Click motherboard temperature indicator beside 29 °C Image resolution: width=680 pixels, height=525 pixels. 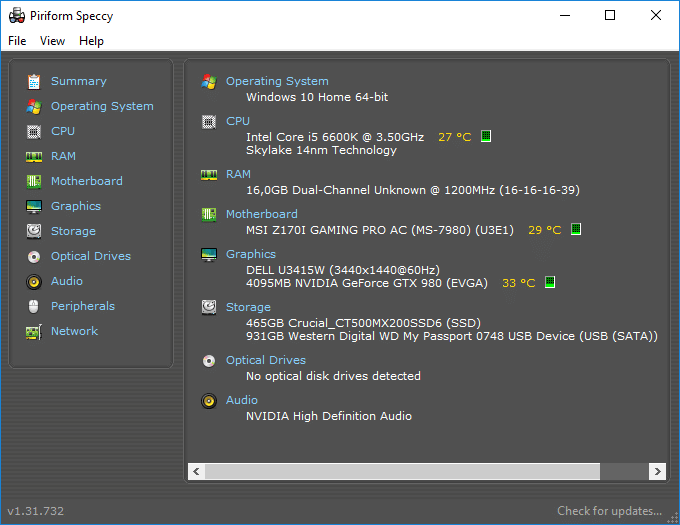tap(576, 229)
